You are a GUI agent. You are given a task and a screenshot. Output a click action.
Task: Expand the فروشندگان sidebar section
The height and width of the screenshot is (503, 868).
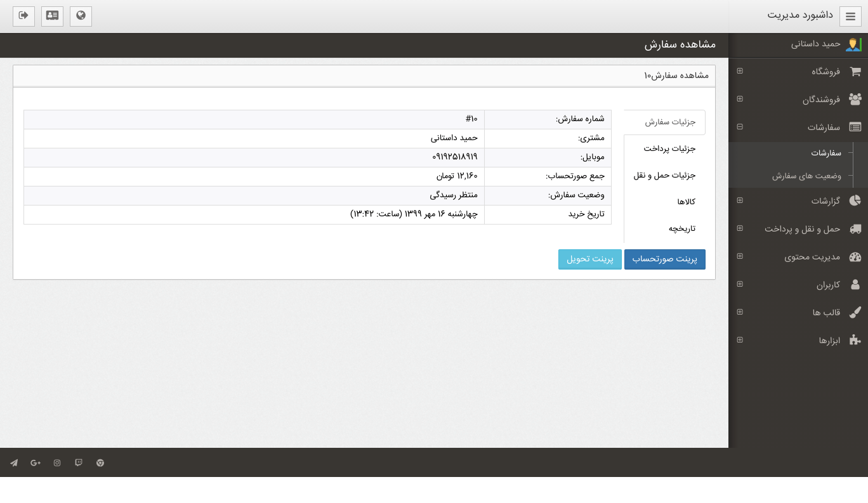[x=821, y=99]
